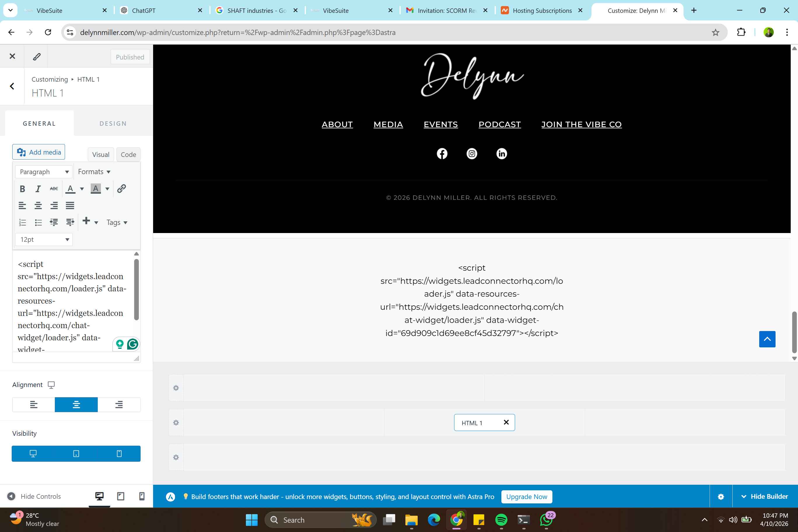
Task: Expand the text color picker arrow
Action: (82, 189)
